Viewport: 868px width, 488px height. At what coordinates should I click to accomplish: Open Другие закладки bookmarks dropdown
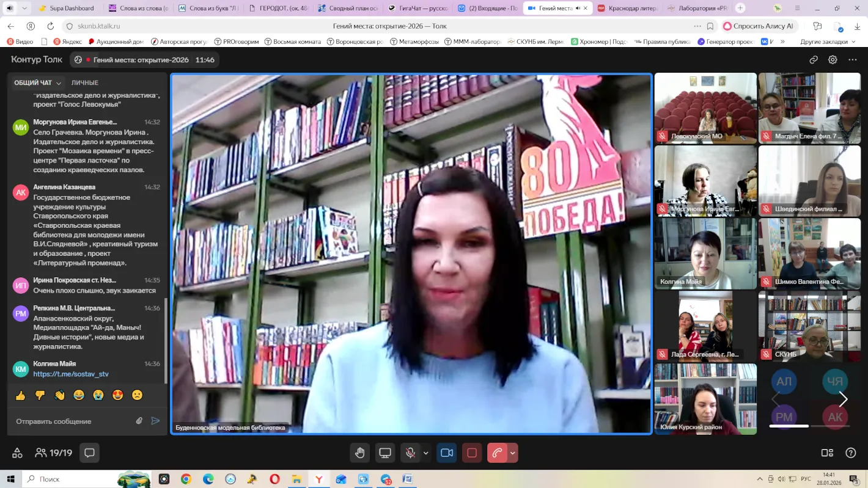827,42
